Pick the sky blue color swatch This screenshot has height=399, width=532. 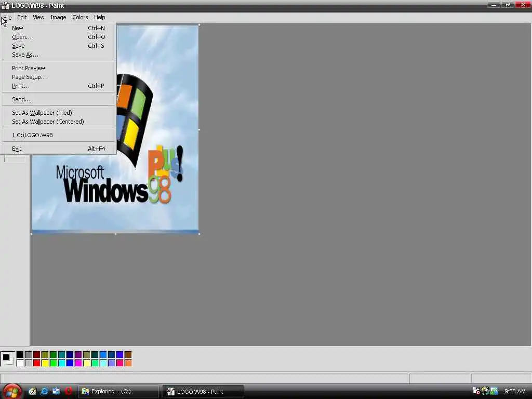pos(103,354)
